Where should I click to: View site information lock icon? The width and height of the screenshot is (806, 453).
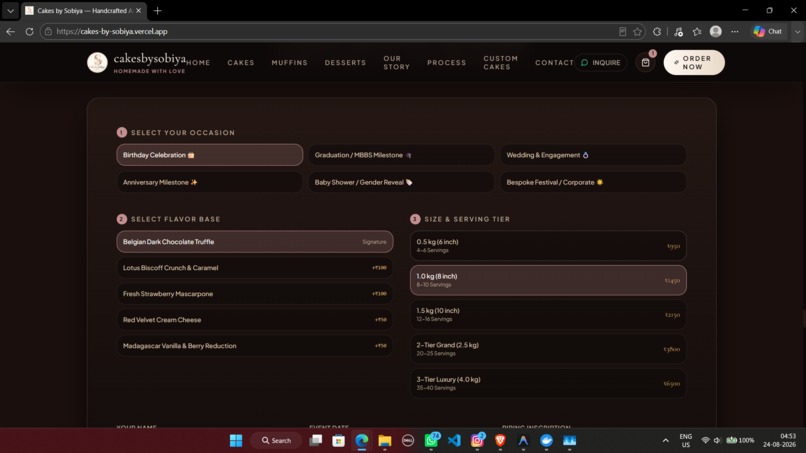pos(48,31)
